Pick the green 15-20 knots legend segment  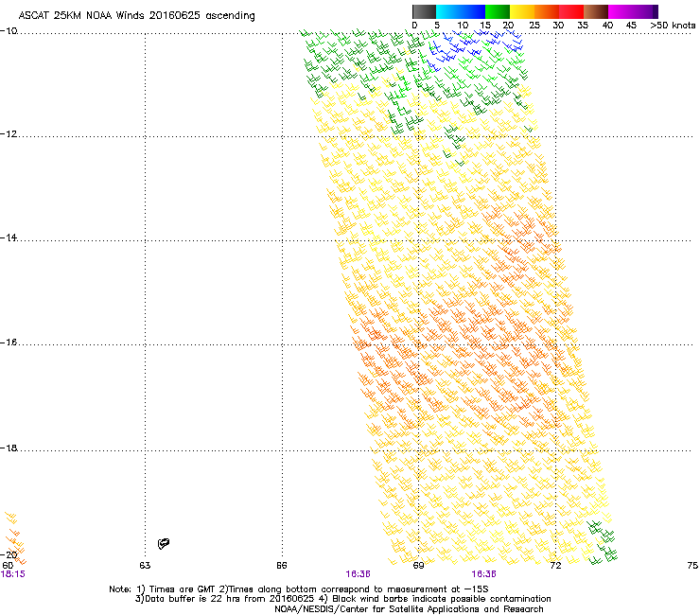(x=498, y=11)
